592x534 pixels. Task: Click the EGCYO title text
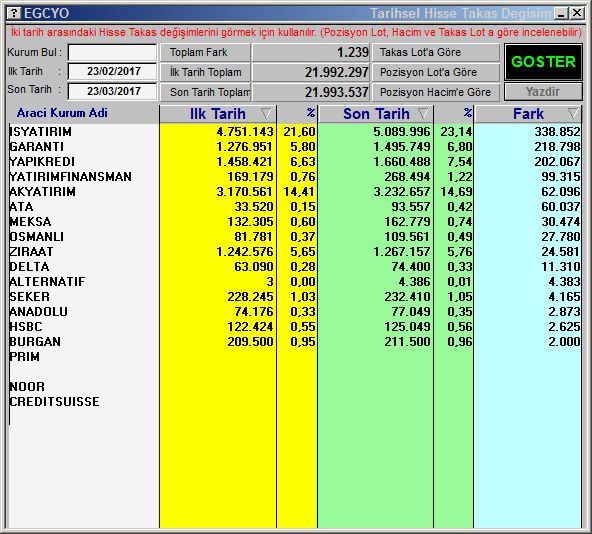tap(46, 14)
